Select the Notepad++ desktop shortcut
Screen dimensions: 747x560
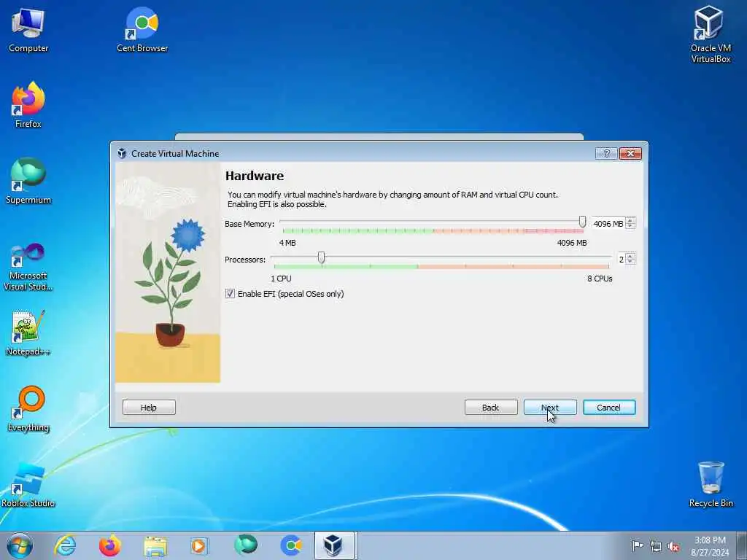tap(28, 333)
